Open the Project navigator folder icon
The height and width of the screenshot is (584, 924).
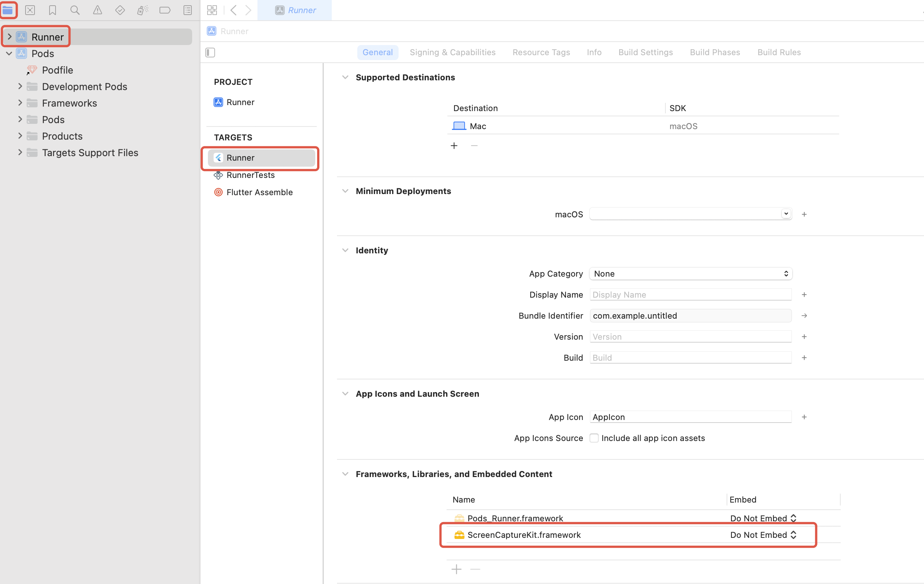[8, 10]
